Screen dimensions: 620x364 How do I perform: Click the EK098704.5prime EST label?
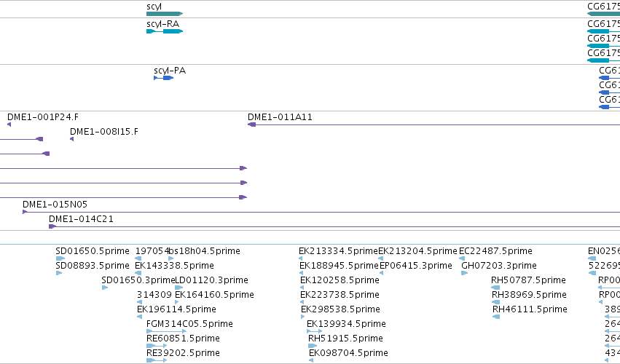click(348, 353)
